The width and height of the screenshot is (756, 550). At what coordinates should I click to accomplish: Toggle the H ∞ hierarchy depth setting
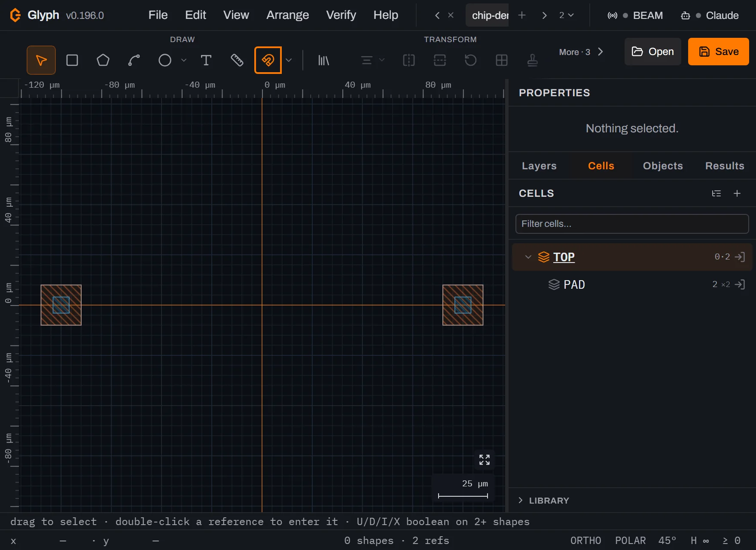(x=700, y=541)
